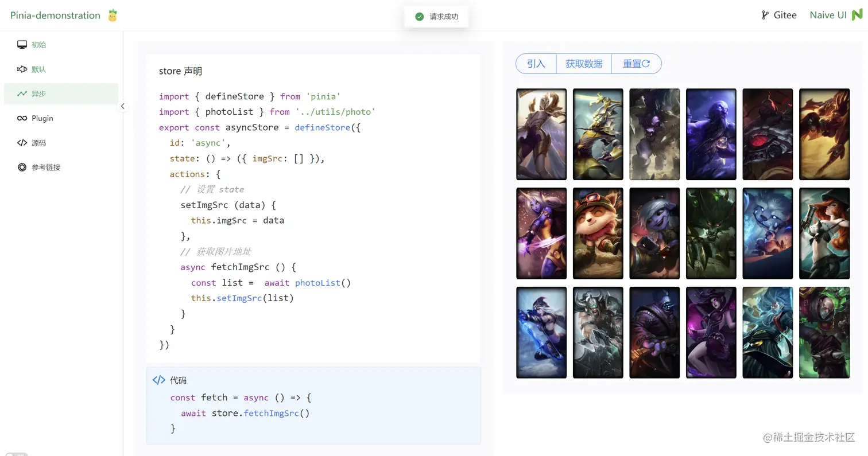The image size is (868, 456).
Task: Open the bald chemist in green fumes thumbnail
Action: click(824, 333)
